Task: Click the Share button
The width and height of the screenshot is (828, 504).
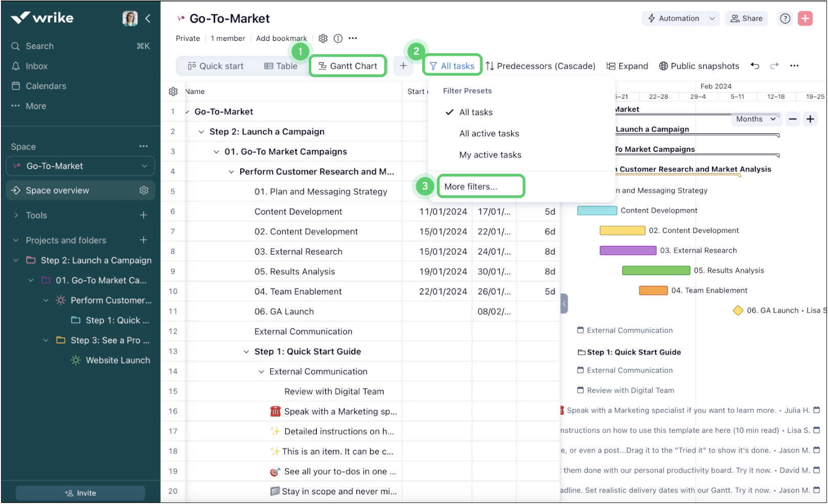Action: [x=746, y=18]
